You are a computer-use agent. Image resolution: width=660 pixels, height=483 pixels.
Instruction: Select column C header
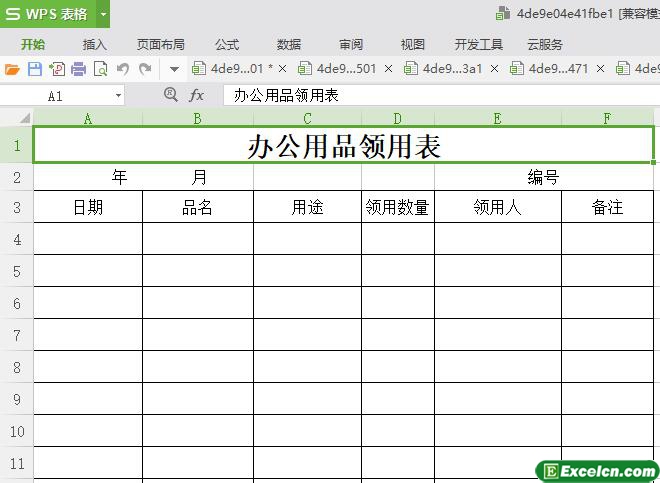307,118
